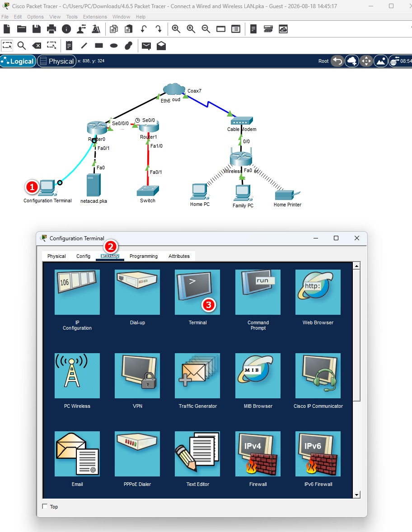Select the Router0 device

click(97, 128)
